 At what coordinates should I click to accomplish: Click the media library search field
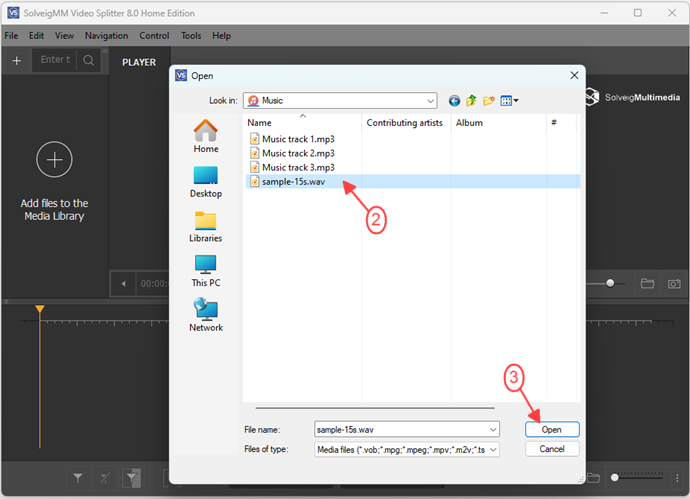(55, 60)
